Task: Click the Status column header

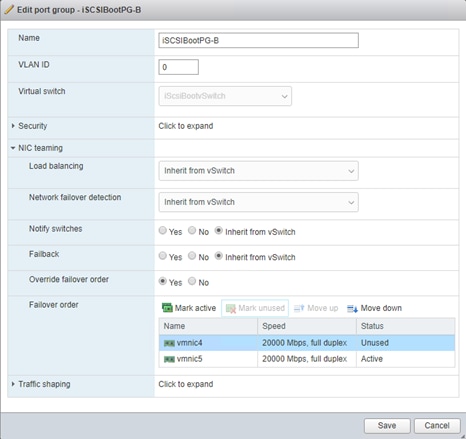Action: 406,326
